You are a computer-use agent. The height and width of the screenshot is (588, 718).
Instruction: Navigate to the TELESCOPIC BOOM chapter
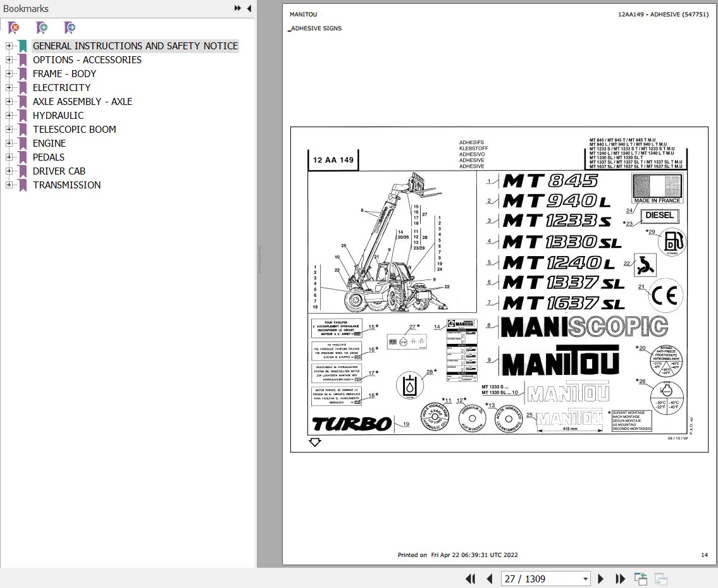click(x=74, y=129)
